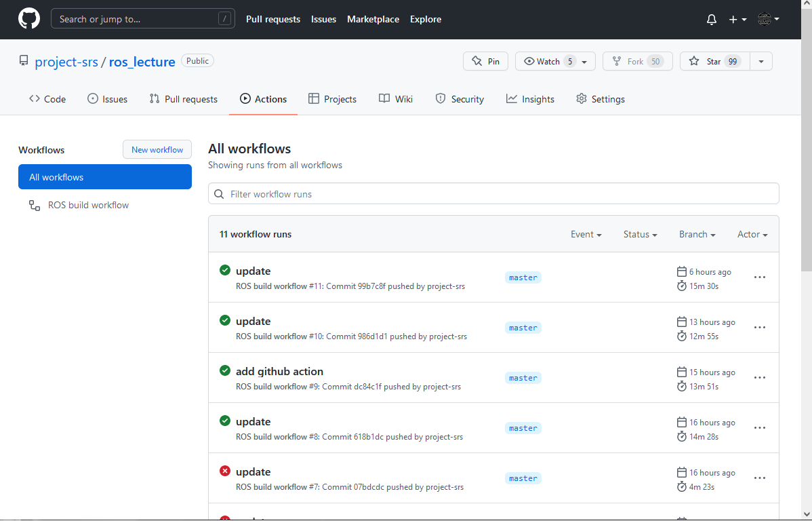
Task: Click master branch label on run #8
Action: (523, 428)
